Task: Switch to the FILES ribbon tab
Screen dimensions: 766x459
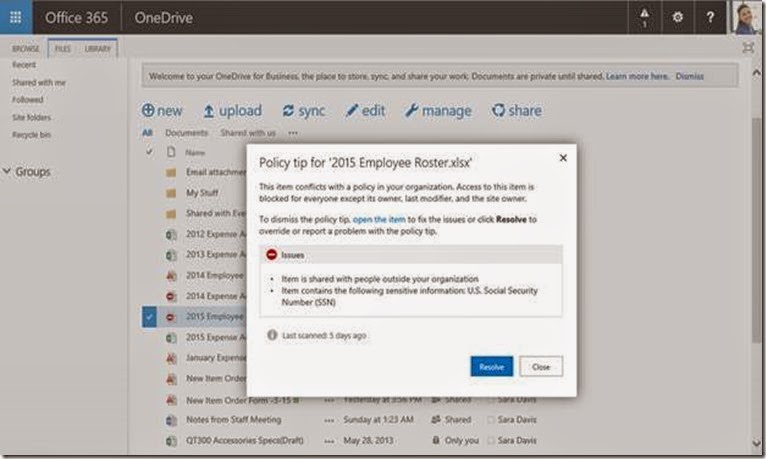Action: [63, 49]
